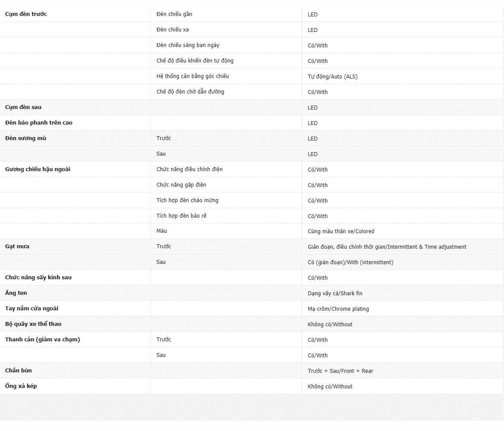
Task: Select 'Trước + Sau/Front + Rear' value
Action: pyautogui.click(x=340, y=371)
